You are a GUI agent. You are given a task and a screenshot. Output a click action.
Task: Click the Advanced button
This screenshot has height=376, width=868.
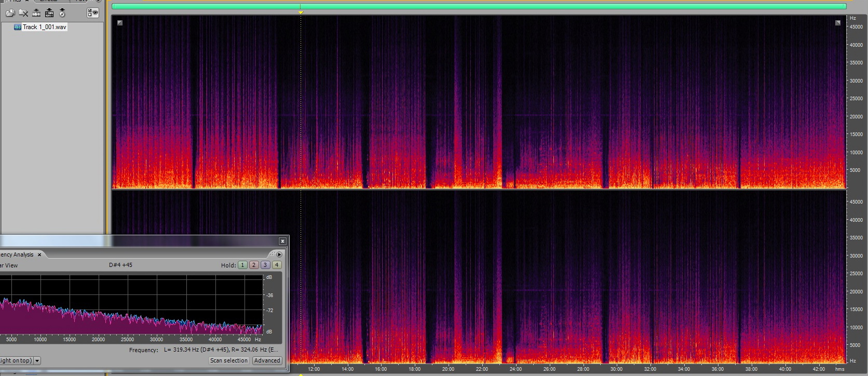(267, 360)
